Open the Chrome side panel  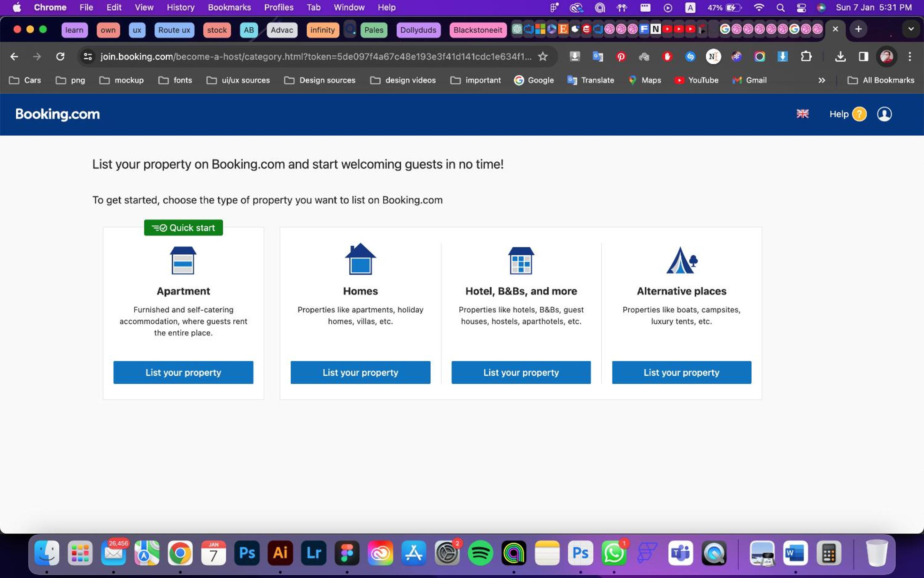863,57
